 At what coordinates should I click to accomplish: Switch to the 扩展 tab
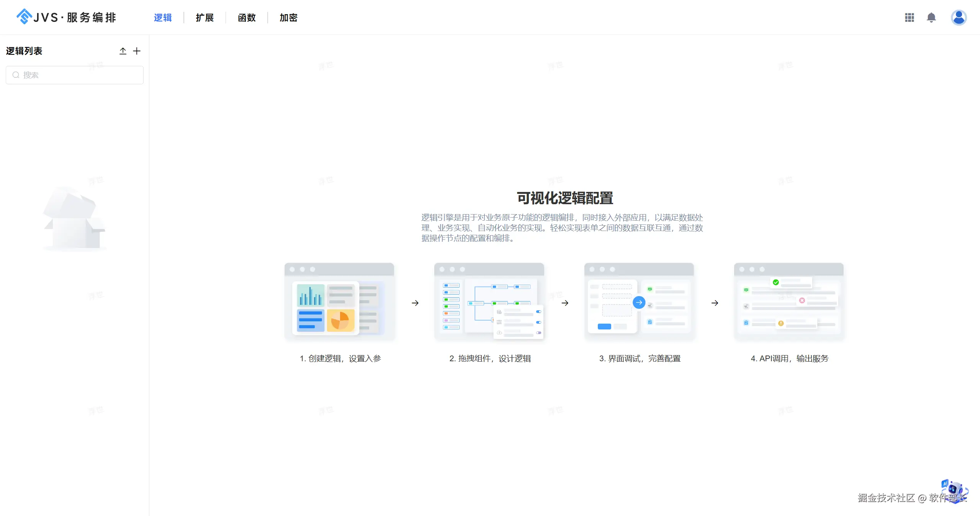[205, 18]
